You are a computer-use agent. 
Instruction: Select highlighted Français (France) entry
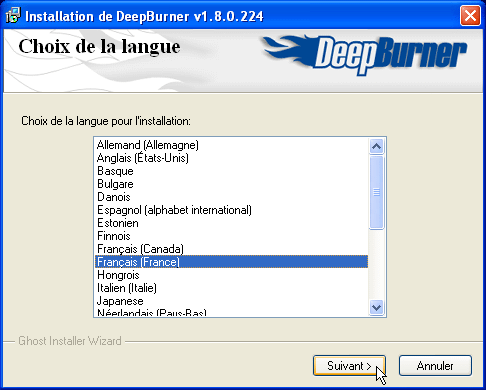coord(231,262)
